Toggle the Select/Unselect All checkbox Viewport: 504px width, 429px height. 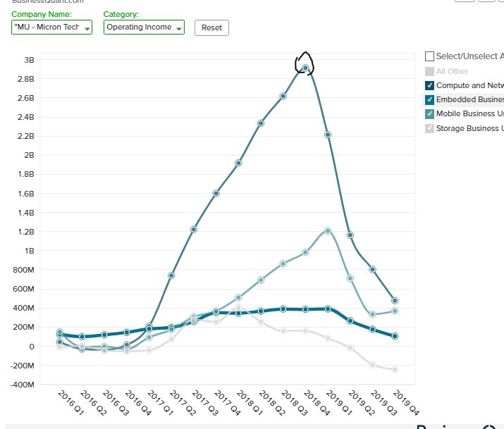pos(429,56)
